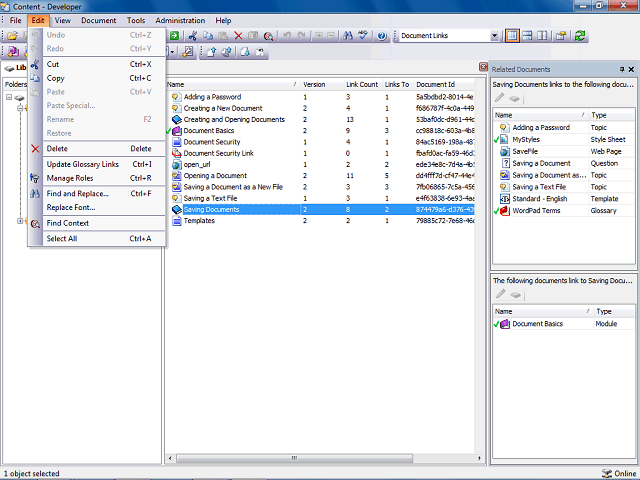The image size is (640, 480).
Task: Choose Copy from the Edit menu
Action: point(97,78)
